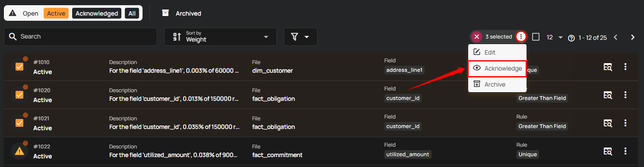This screenshot has width=644, height=167.
Task: Choose Archive from the bulk menu
Action: (497, 84)
